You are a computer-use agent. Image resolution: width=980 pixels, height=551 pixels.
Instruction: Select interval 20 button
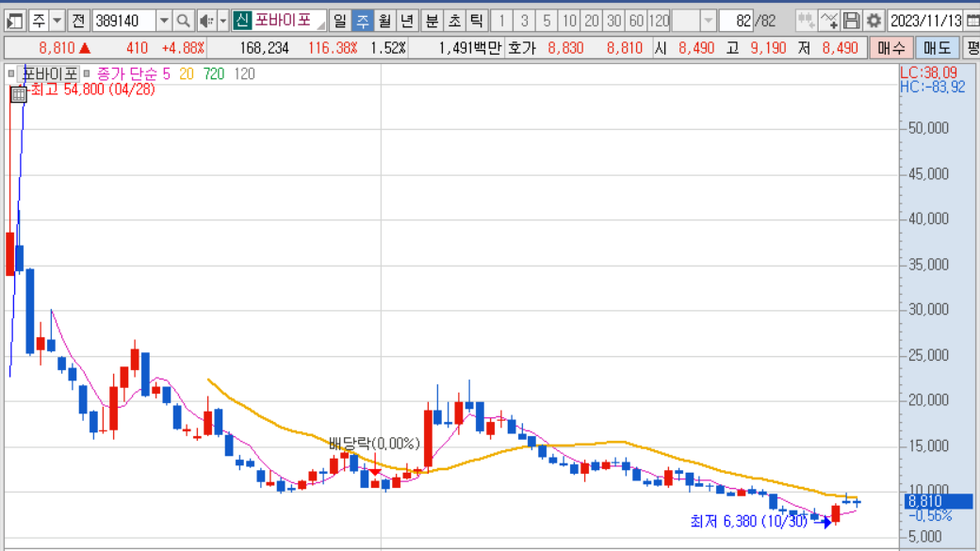point(591,22)
